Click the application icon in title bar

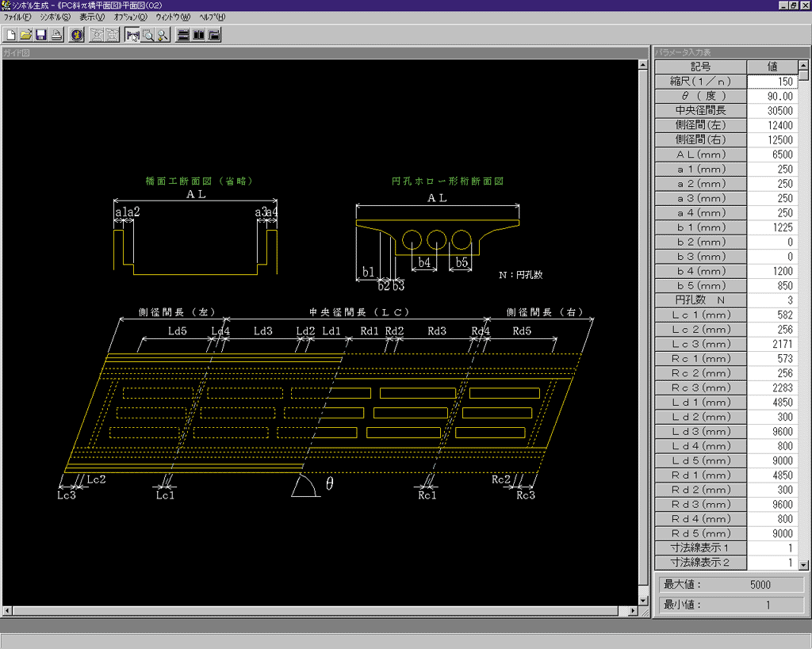[6, 6]
